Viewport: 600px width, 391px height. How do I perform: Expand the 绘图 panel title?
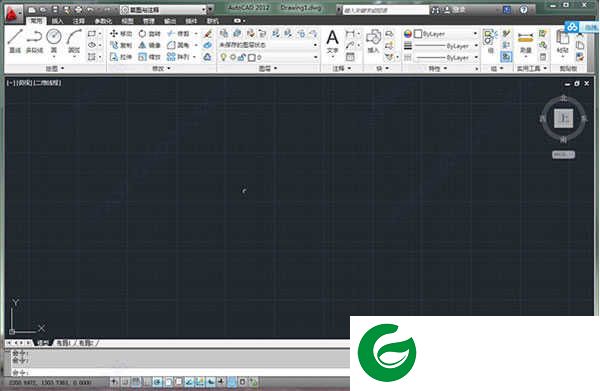pos(55,68)
